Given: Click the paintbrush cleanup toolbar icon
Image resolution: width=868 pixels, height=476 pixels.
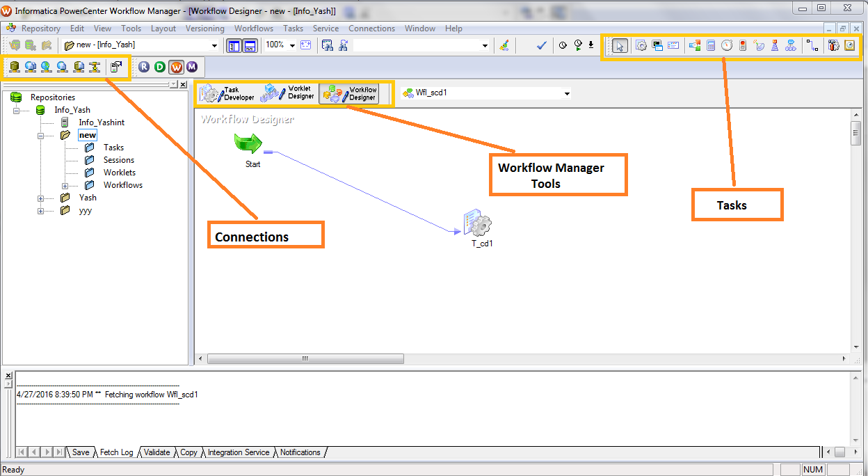Looking at the screenshot, I should point(505,45).
